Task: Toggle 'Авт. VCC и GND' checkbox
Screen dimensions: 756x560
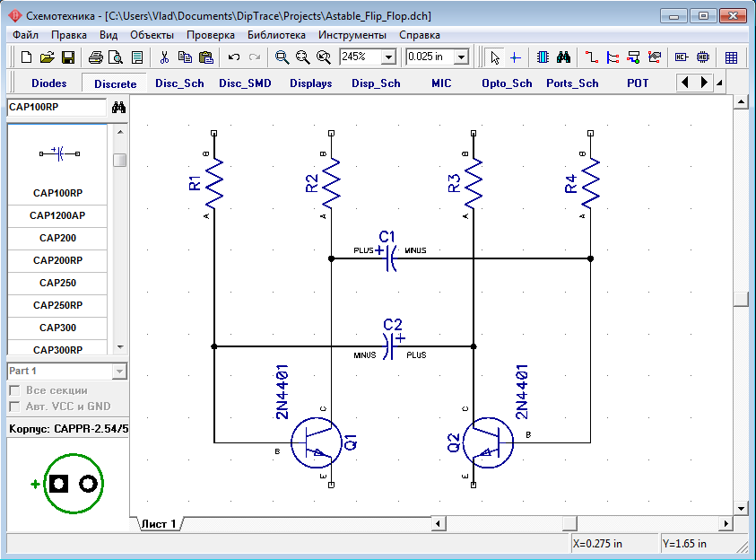Action: (x=14, y=407)
